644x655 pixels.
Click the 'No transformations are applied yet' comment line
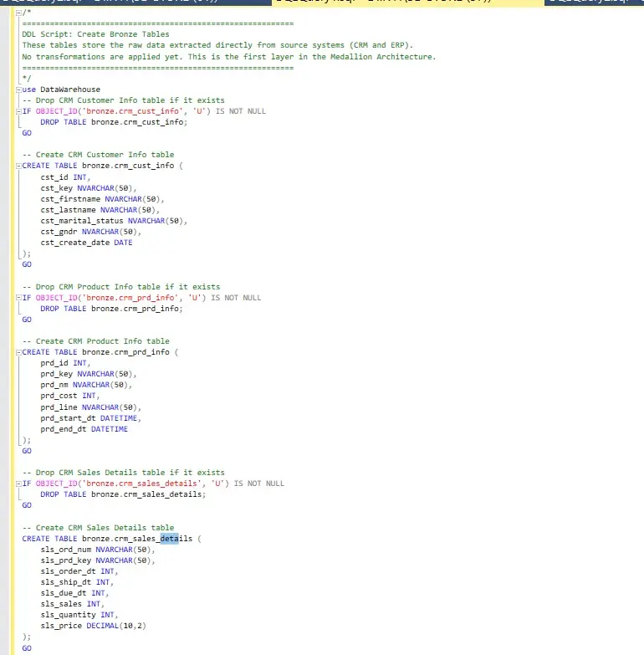[229, 56]
